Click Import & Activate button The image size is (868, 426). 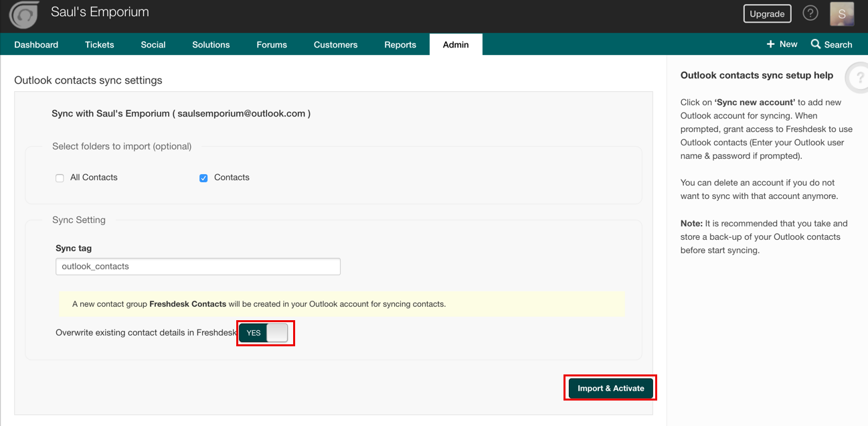[x=611, y=388]
